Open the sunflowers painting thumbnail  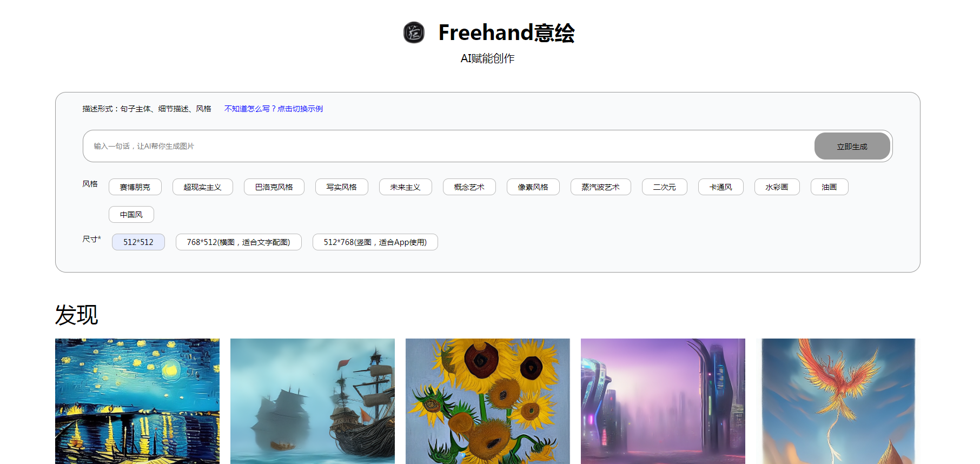pyautogui.click(x=488, y=401)
